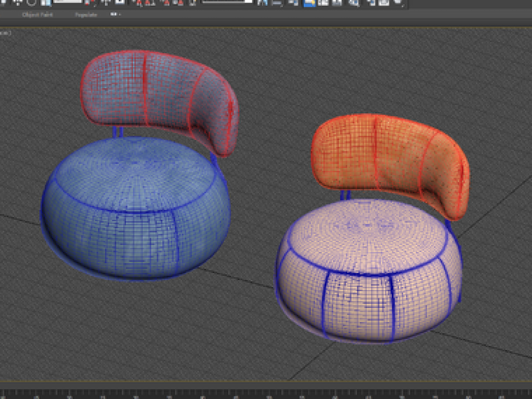Toggle Angle Snap

(x=151, y=3)
